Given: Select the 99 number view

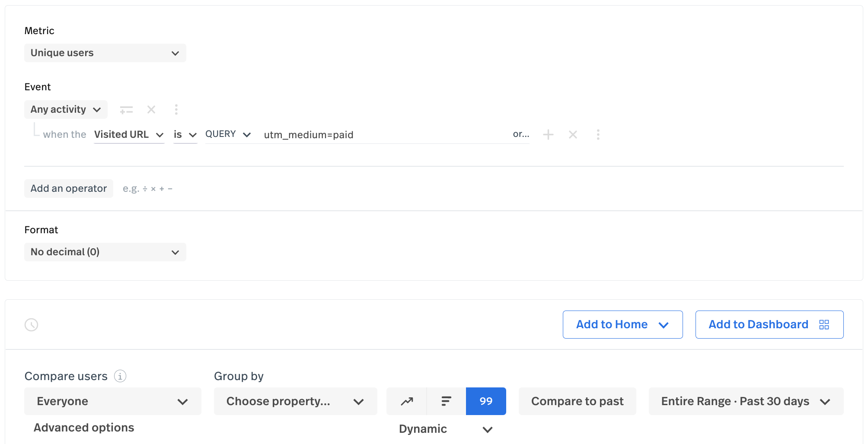Looking at the screenshot, I should point(486,401).
